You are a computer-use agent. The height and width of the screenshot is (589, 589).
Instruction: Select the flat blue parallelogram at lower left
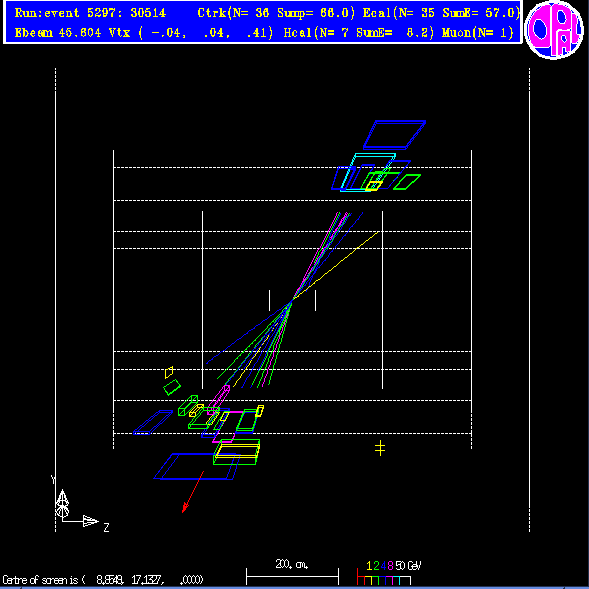[x=153, y=422]
